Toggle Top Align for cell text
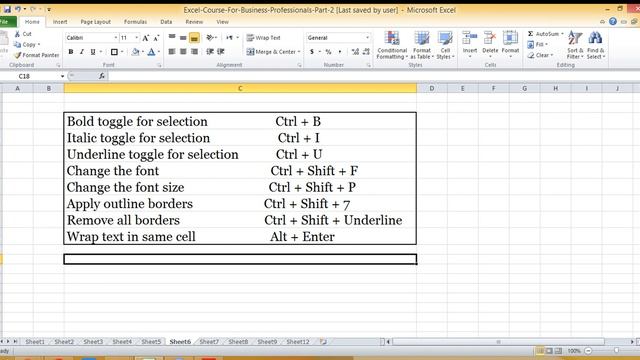 tap(172, 38)
